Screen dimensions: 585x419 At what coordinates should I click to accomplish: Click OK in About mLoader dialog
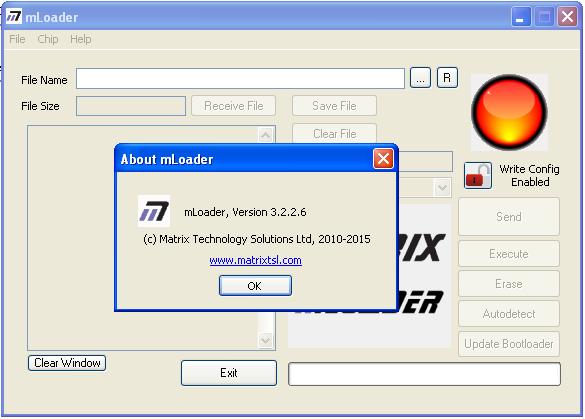(255, 286)
